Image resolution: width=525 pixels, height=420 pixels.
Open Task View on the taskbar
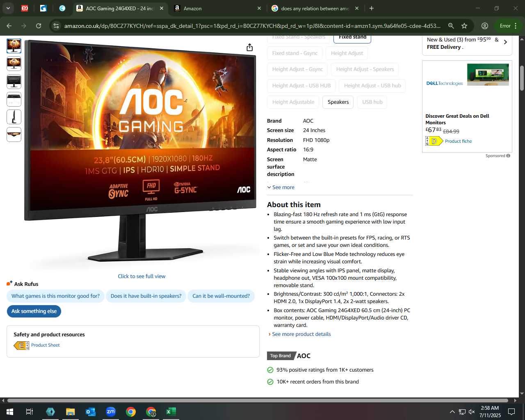[x=30, y=412]
